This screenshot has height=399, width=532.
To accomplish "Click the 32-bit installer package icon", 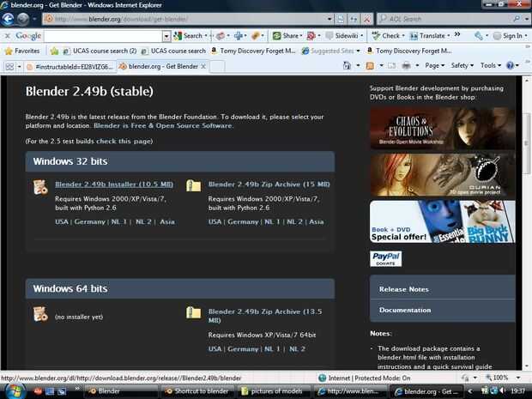I will (40, 186).
